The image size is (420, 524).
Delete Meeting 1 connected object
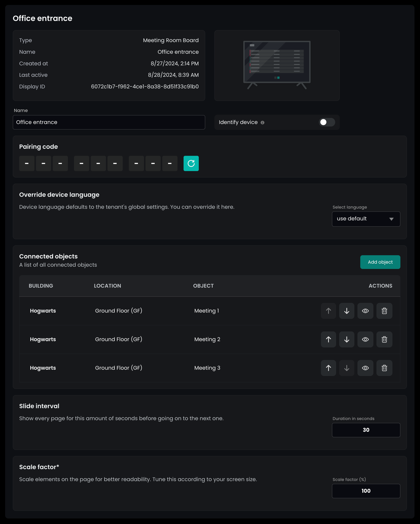[x=384, y=311]
